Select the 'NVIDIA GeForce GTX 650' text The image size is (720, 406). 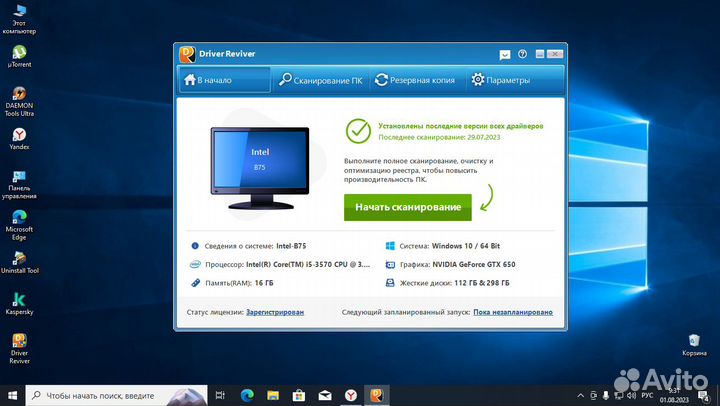(473, 265)
